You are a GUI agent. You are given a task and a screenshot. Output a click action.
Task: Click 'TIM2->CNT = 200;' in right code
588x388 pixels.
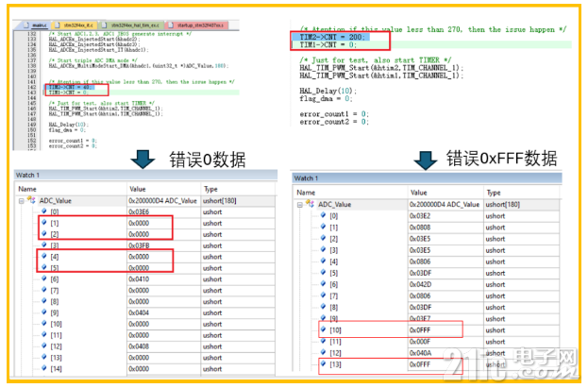click(x=332, y=37)
